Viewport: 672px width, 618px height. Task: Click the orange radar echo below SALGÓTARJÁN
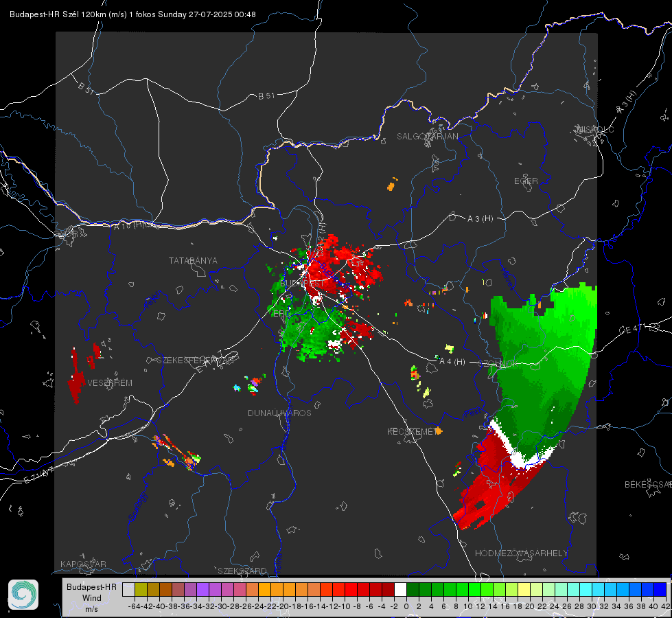pos(391,186)
